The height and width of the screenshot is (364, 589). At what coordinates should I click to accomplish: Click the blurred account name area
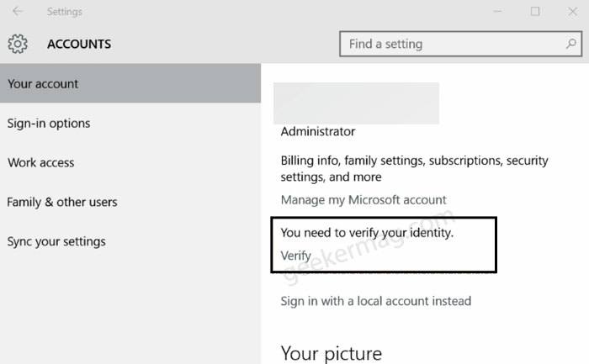356,103
